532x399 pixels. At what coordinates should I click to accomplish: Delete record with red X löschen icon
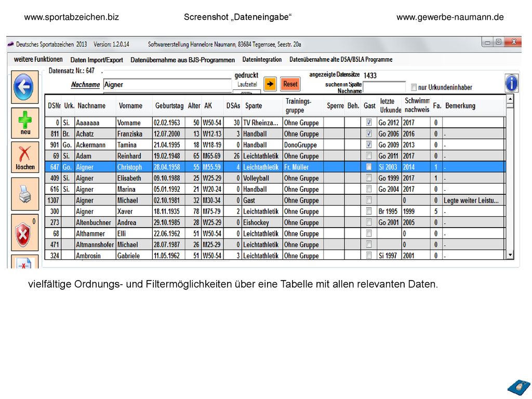25,157
